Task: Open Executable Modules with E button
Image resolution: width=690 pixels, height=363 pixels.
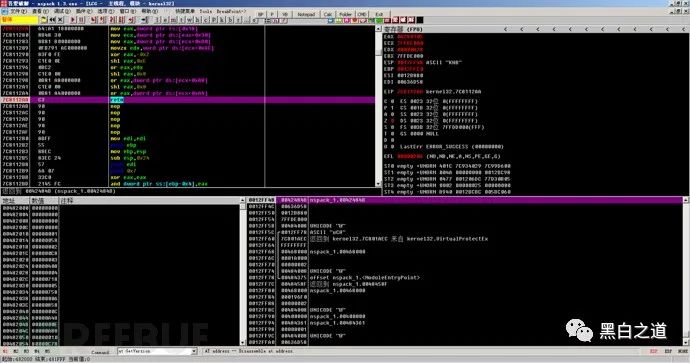Action: click(166, 20)
